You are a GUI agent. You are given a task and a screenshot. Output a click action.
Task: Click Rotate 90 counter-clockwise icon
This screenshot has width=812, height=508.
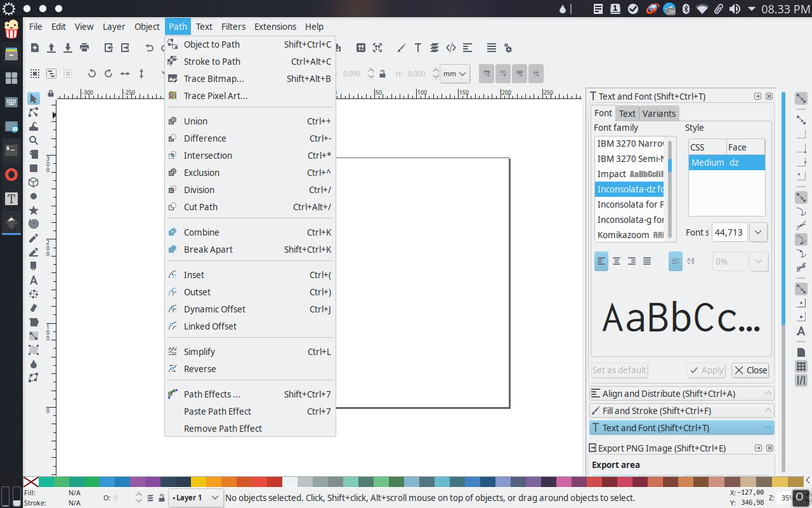(x=92, y=74)
